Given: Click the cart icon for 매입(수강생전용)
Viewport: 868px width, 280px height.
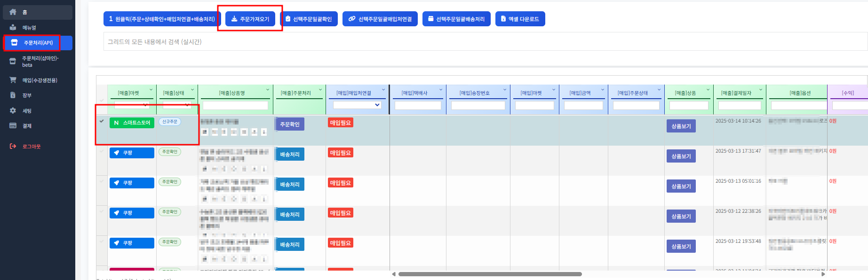Looking at the screenshot, I should (13, 80).
